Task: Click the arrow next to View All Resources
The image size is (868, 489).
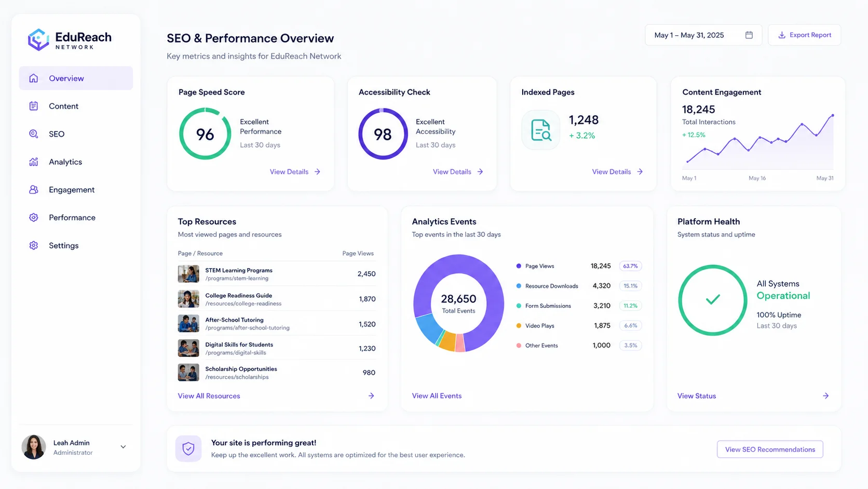Action: coord(371,395)
